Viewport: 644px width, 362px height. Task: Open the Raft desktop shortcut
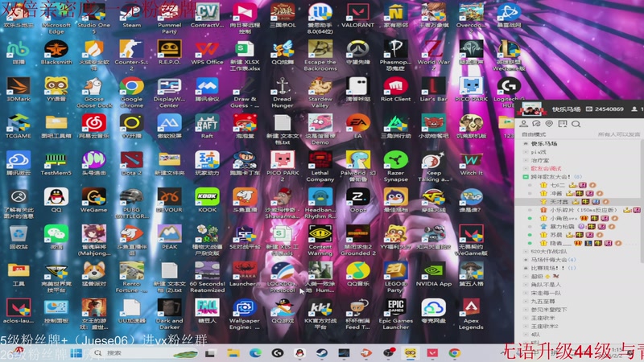point(207,126)
